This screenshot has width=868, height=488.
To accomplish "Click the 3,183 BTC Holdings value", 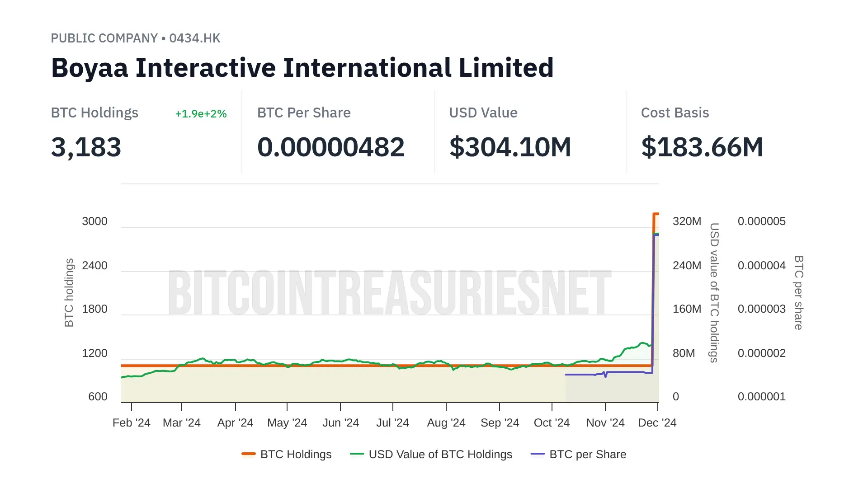I will point(86,147).
